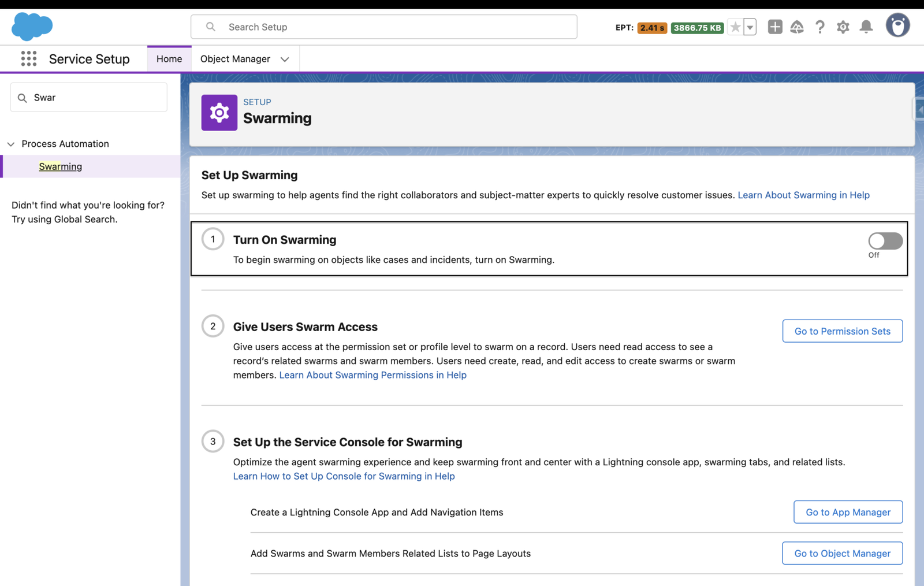Open Salesforce Help with the question mark icon
The image size is (924, 586).
[x=820, y=27]
